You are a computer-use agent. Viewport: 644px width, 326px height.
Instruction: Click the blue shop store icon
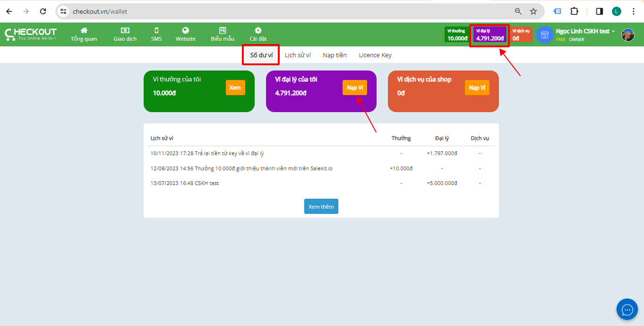point(545,35)
